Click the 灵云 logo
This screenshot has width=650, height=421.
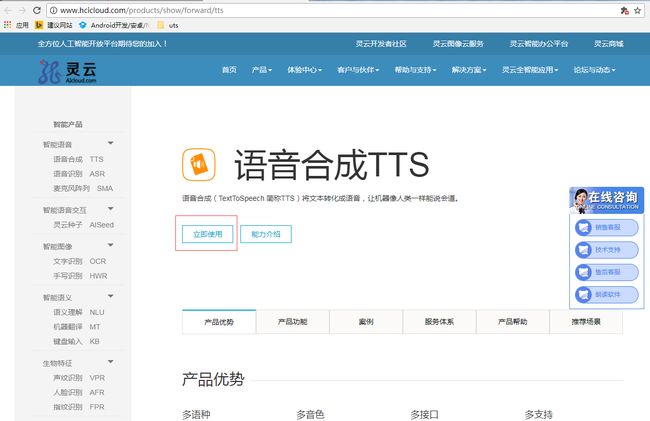pos(67,71)
